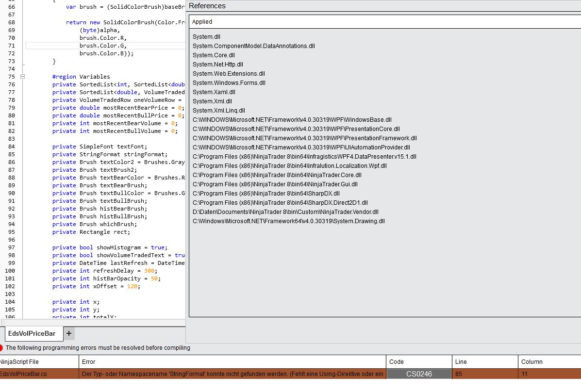Select the SharpDX.dll reference
This screenshot has height=392, width=581.
point(266,194)
